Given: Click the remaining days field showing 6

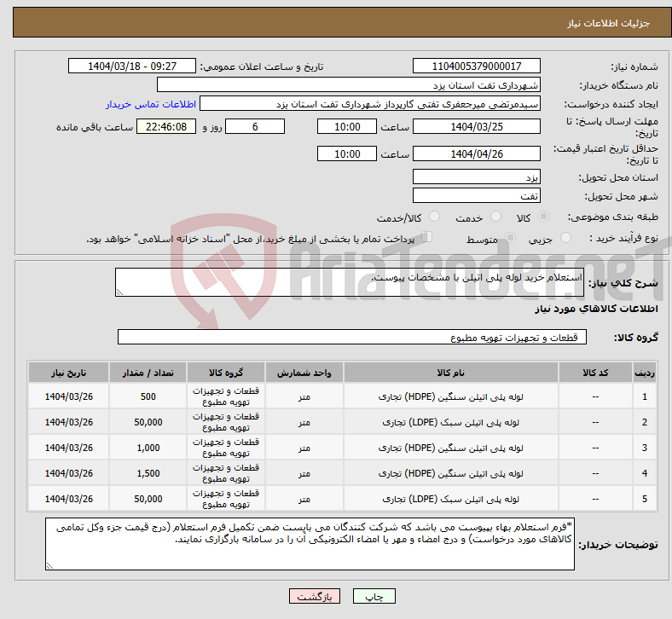Looking at the screenshot, I should coord(255,127).
